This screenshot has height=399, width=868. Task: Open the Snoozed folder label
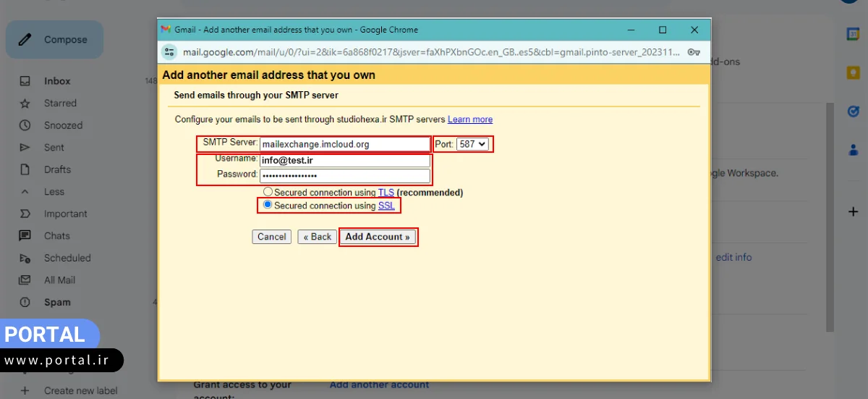coord(64,125)
